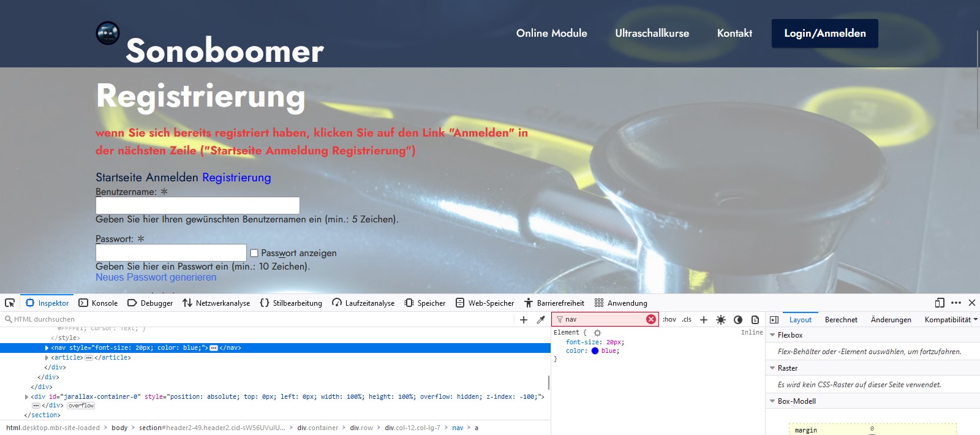Toggle the .cls classes panel

[687, 319]
